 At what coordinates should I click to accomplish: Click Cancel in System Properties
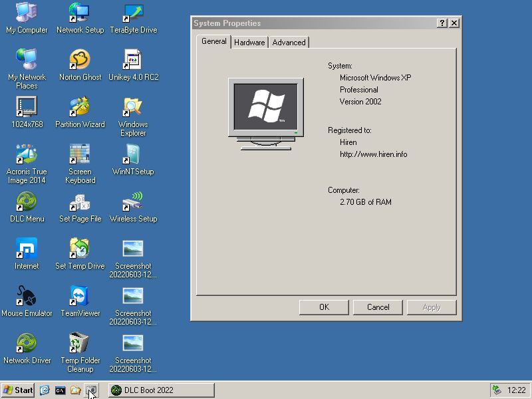pyautogui.click(x=378, y=307)
